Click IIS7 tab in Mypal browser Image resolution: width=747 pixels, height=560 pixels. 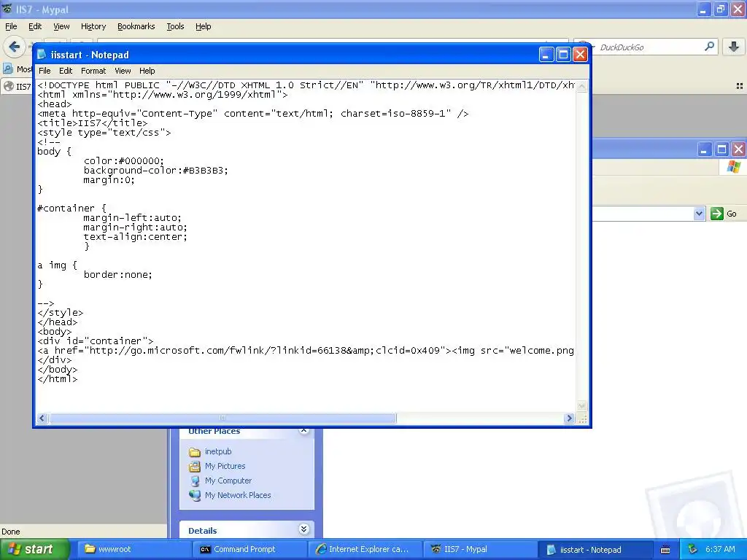[x=18, y=86]
